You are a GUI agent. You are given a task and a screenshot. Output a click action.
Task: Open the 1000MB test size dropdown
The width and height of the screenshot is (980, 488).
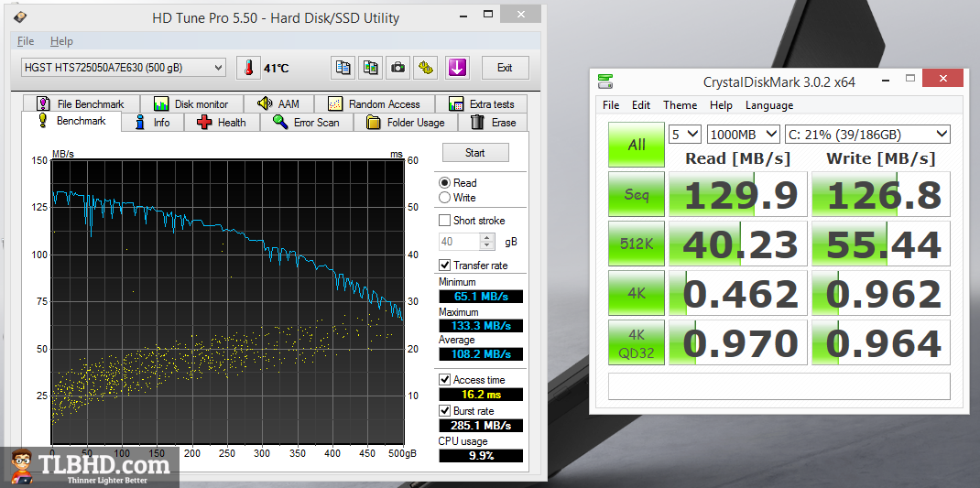[x=743, y=134]
